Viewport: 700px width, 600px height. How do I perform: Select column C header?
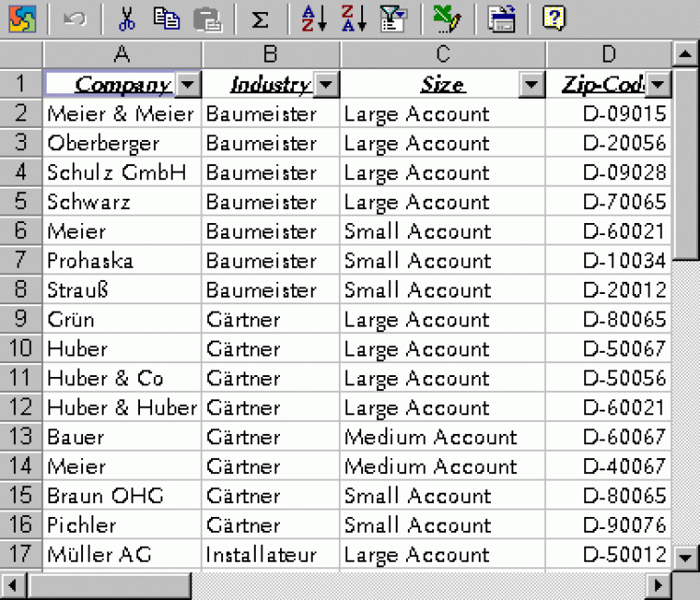[x=442, y=54]
